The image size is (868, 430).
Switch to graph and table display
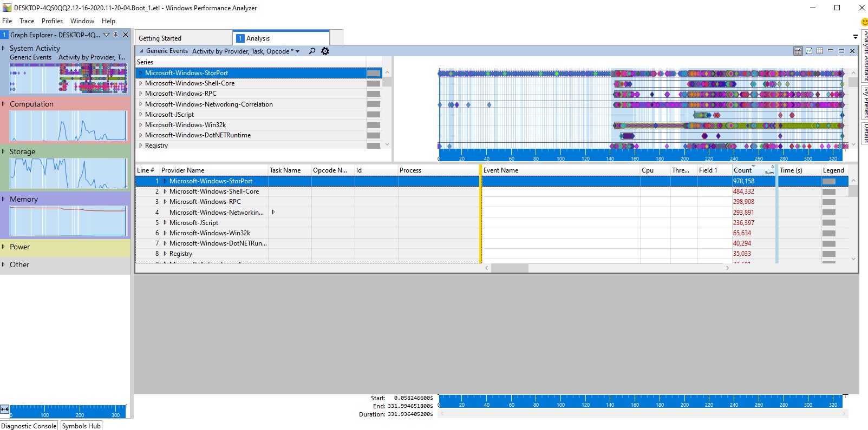[x=798, y=51]
